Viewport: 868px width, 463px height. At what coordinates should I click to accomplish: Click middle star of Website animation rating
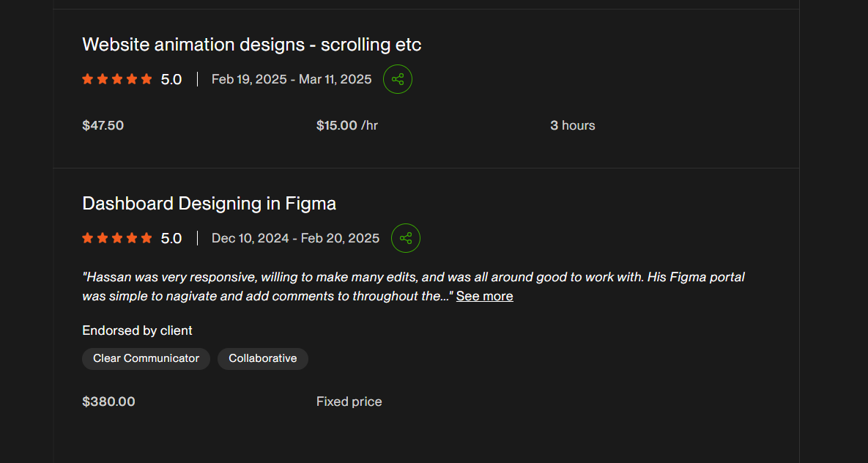pos(116,79)
